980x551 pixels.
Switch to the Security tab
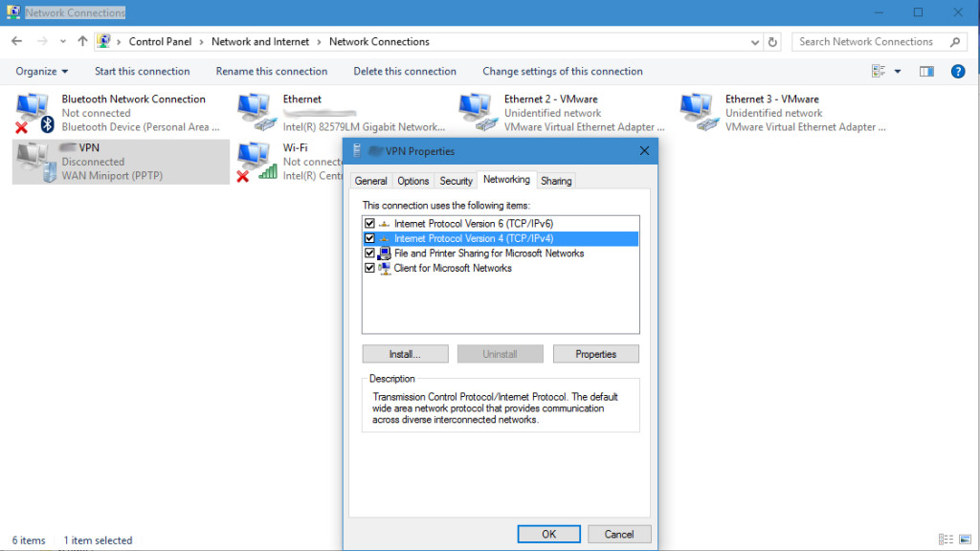[456, 180]
